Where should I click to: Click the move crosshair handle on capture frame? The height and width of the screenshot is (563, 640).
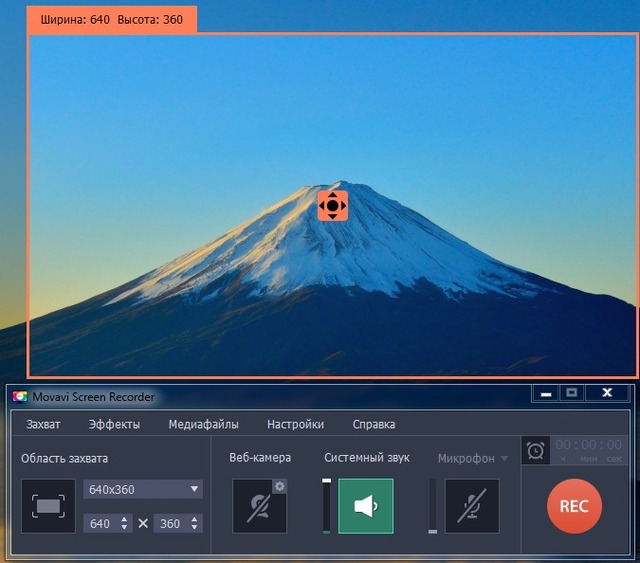click(x=333, y=205)
